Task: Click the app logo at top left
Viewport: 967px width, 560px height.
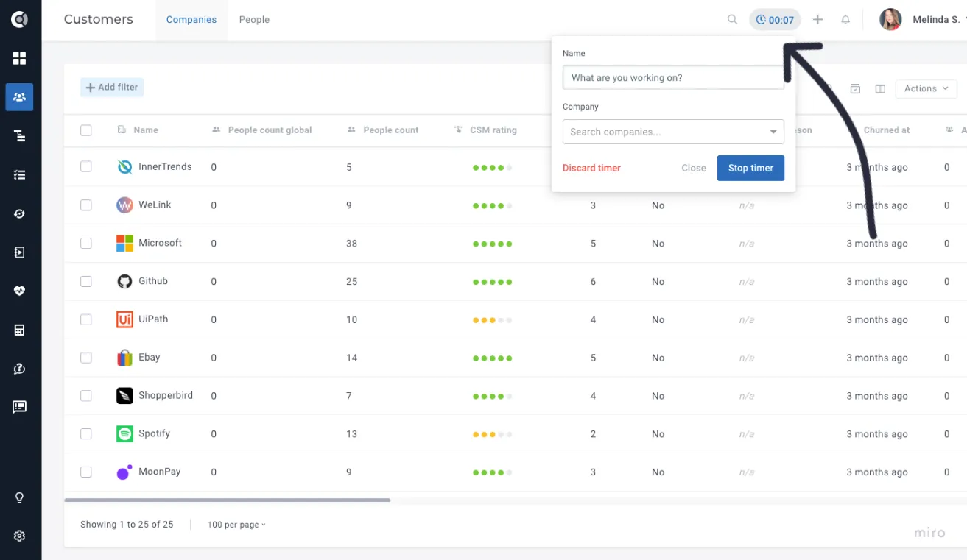Action: [19, 20]
